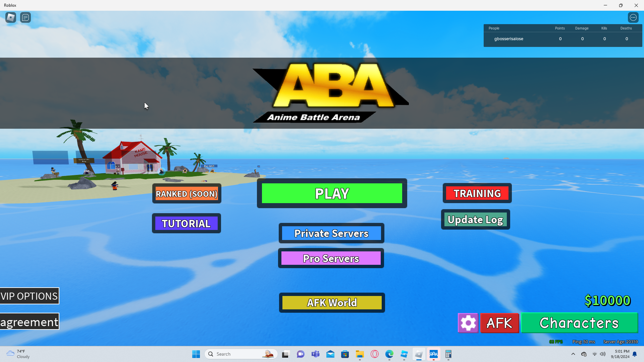Open the TRAINING mode button
Screen dimensions: 644x362
477,193
